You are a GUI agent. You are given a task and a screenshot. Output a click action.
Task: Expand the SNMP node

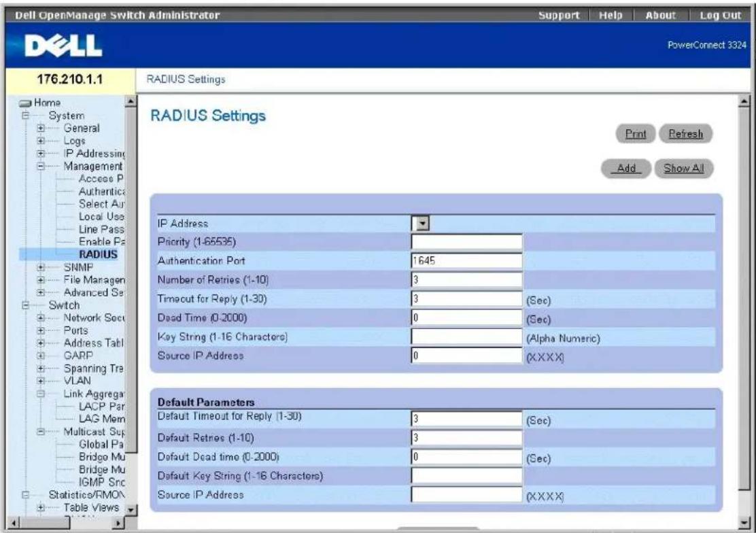tap(41, 267)
